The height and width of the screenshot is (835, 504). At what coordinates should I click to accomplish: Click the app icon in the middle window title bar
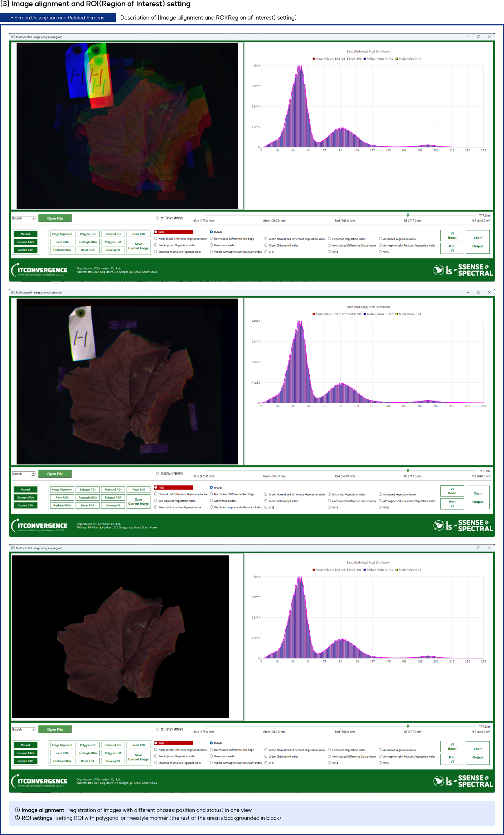13,292
